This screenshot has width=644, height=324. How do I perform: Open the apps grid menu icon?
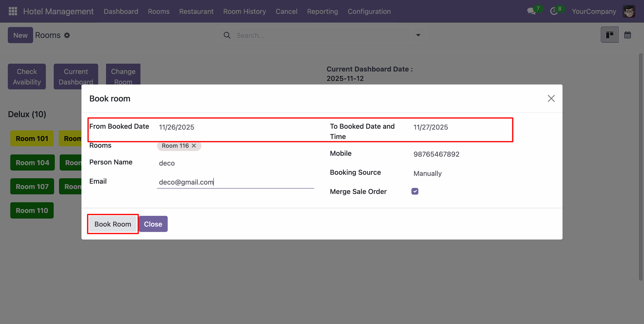[x=13, y=11]
